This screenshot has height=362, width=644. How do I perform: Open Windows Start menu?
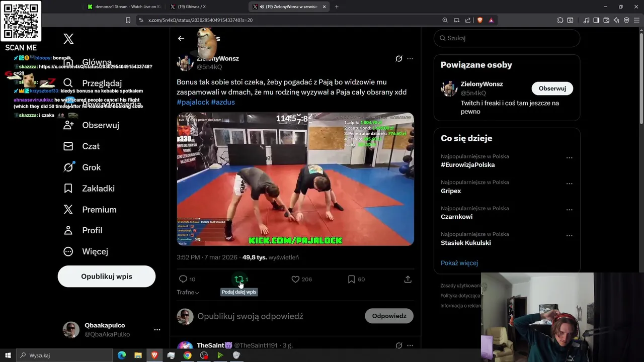tap(8, 355)
